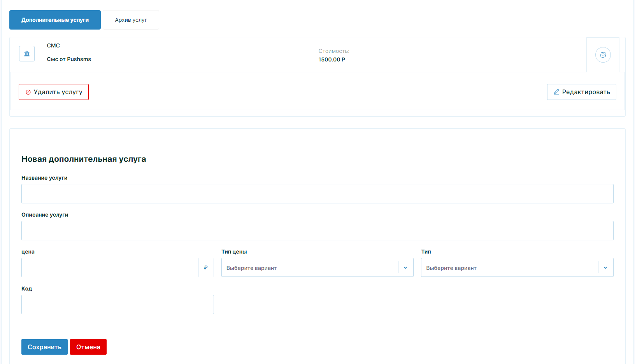635x364 pixels.
Task: Expand Тип цены using its chevron arrow
Action: click(x=405, y=268)
